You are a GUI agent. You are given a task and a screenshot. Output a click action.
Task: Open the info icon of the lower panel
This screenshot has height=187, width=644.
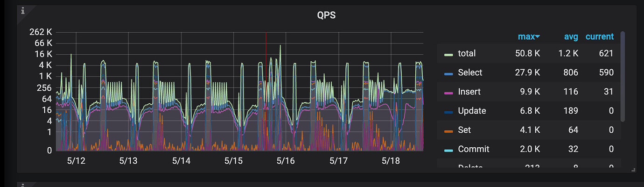coord(22,185)
